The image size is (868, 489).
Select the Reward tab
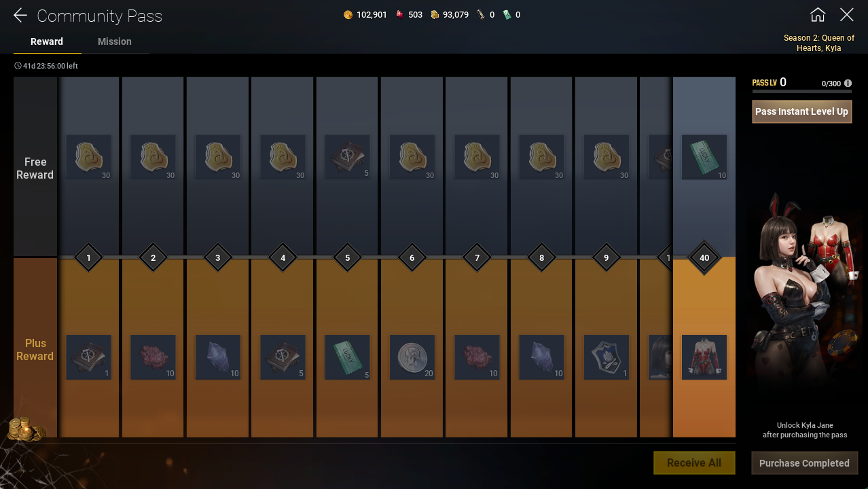coord(47,41)
